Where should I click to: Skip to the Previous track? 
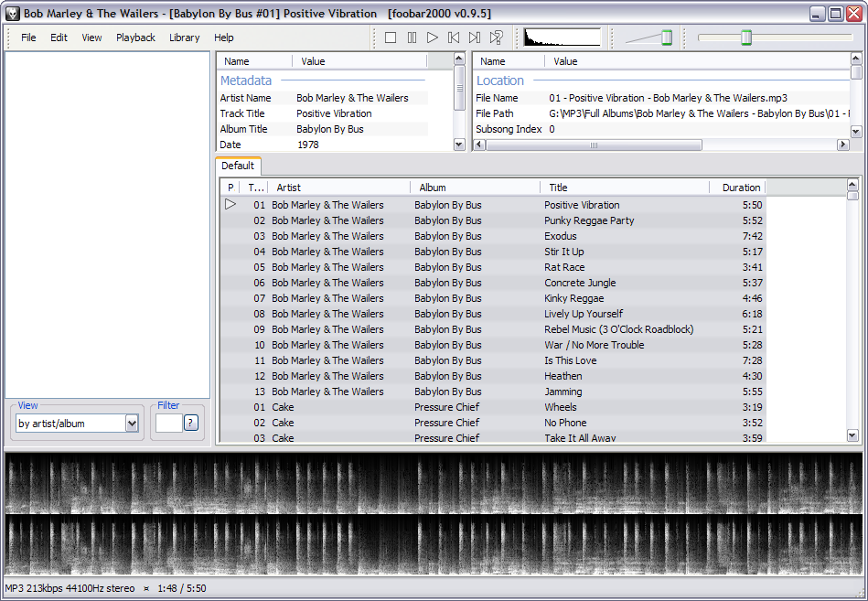tap(454, 38)
